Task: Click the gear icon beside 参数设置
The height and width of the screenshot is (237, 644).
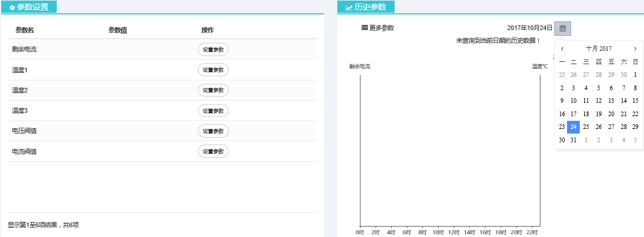Action: click(12, 8)
